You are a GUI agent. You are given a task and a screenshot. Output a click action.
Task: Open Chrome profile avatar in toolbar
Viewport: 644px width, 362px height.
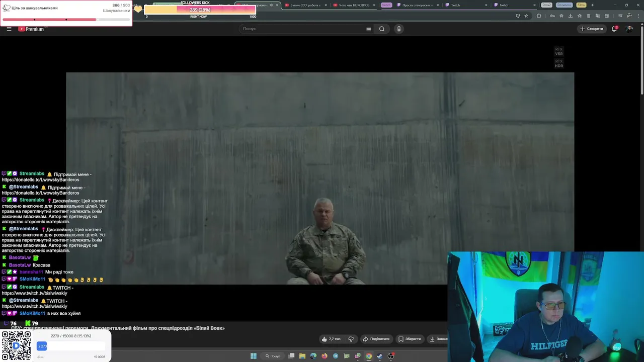(x=629, y=16)
